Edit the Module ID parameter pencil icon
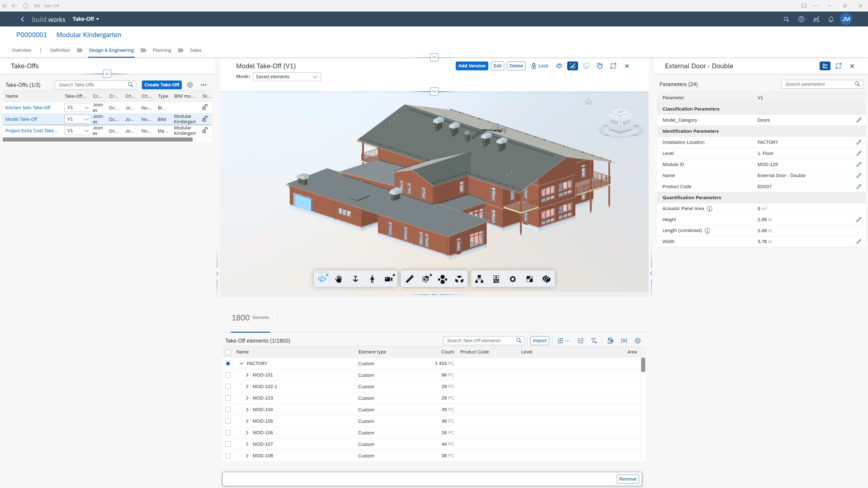Screen dimensions: 868x488 [x=859, y=164]
